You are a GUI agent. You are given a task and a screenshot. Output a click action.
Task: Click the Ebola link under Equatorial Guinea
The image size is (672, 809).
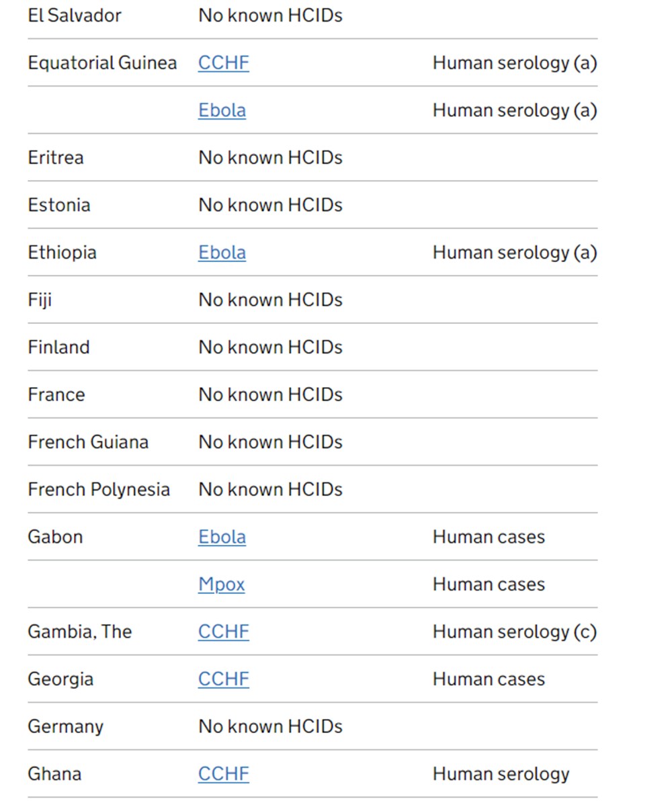coord(222,110)
